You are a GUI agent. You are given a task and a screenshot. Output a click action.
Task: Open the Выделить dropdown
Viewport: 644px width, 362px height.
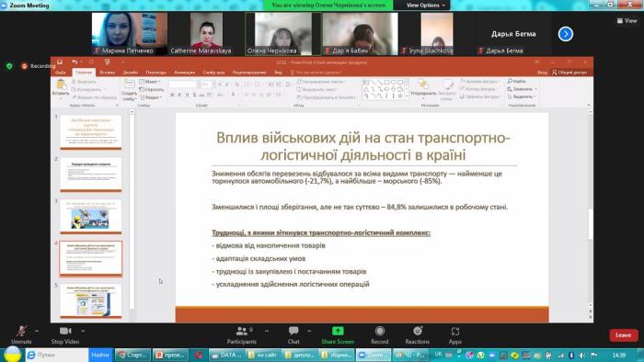pos(522,96)
